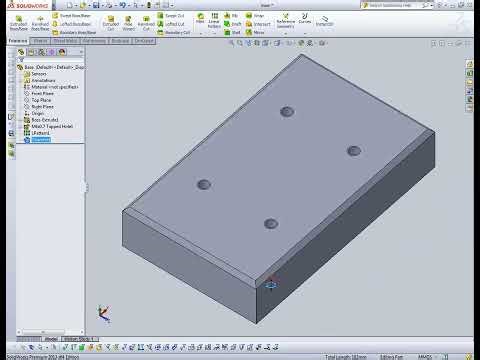Select the LPattern1 feature
The image size is (480, 360).
pos(37,133)
